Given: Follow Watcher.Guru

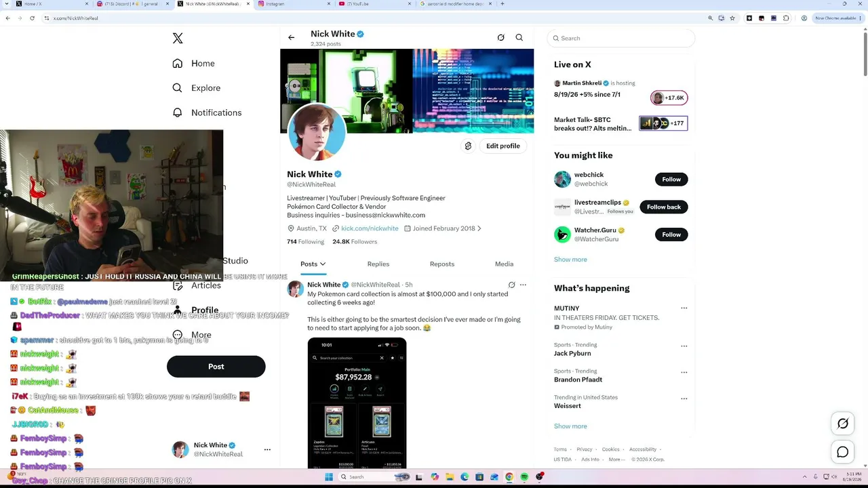Looking at the screenshot, I should (x=671, y=235).
